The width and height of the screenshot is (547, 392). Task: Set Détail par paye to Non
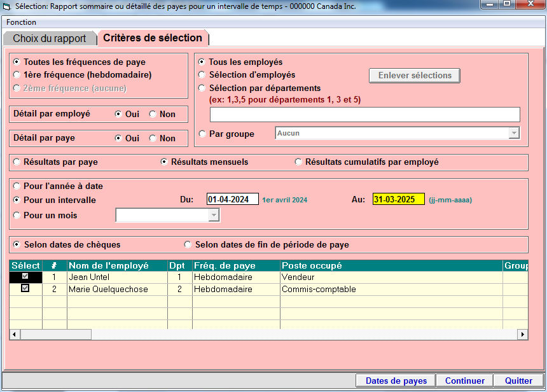click(153, 138)
